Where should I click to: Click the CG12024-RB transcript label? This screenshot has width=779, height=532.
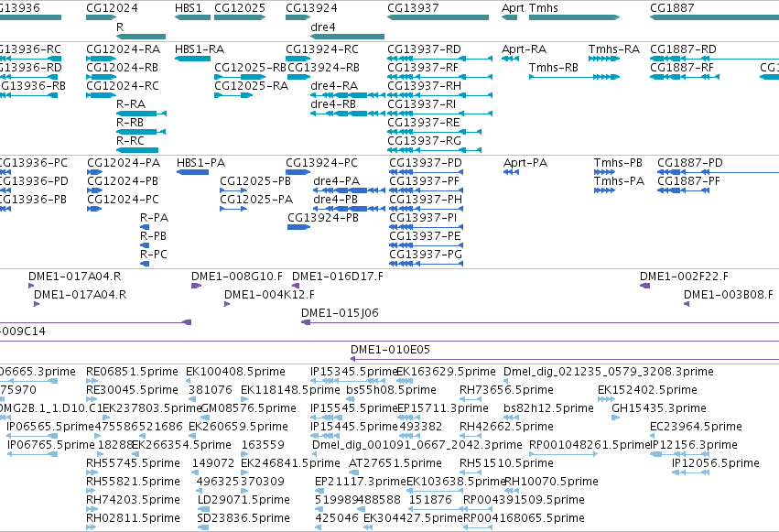(x=123, y=68)
